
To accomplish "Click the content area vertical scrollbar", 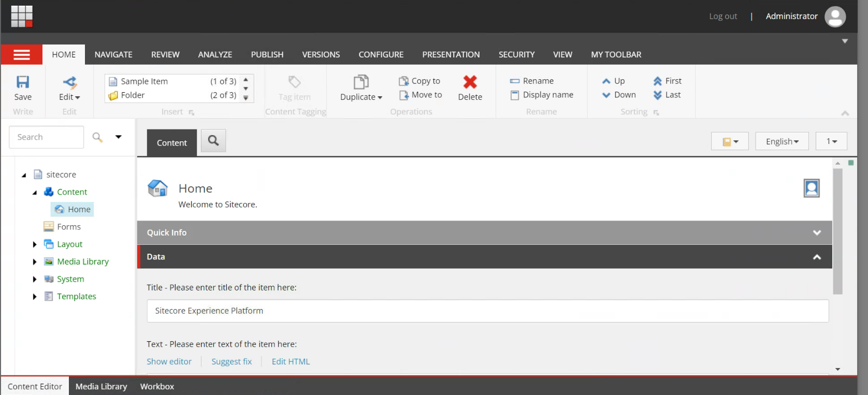I will click(837, 231).
